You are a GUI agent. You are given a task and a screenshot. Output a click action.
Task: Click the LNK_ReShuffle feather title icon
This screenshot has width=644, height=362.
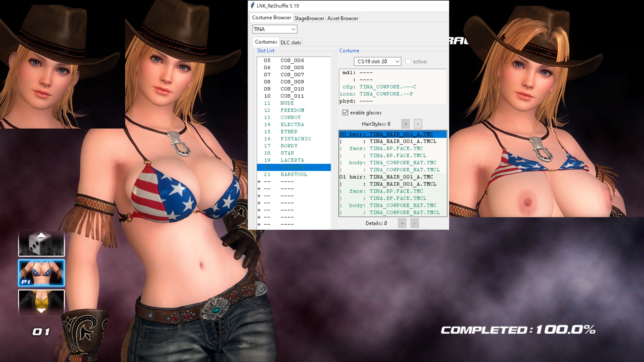pyautogui.click(x=253, y=6)
